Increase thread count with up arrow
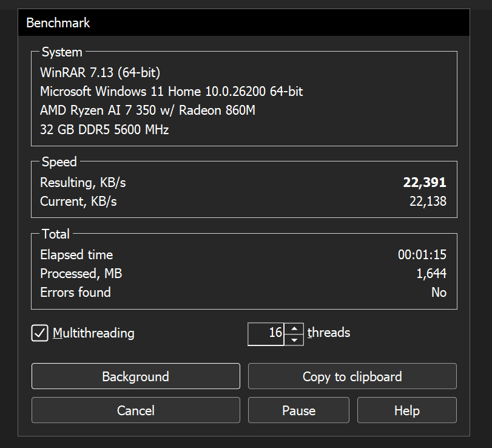 pyautogui.click(x=294, y=328)
